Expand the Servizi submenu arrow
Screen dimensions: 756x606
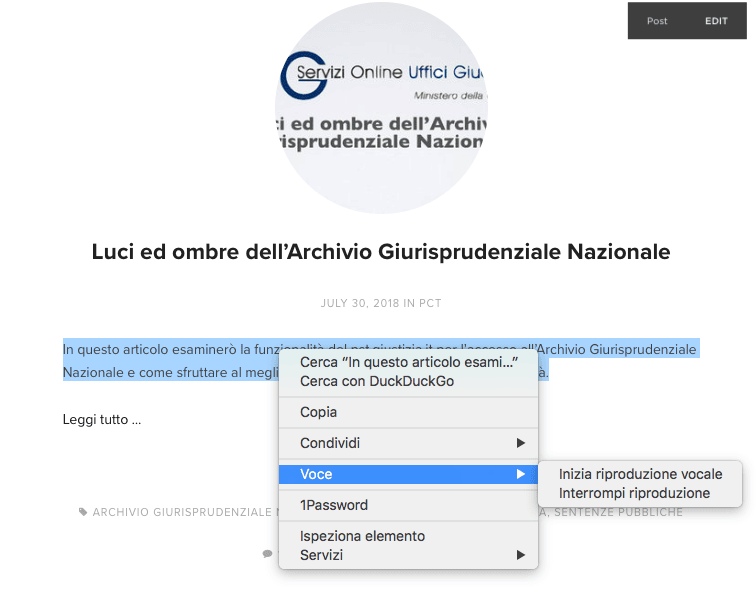520,555
